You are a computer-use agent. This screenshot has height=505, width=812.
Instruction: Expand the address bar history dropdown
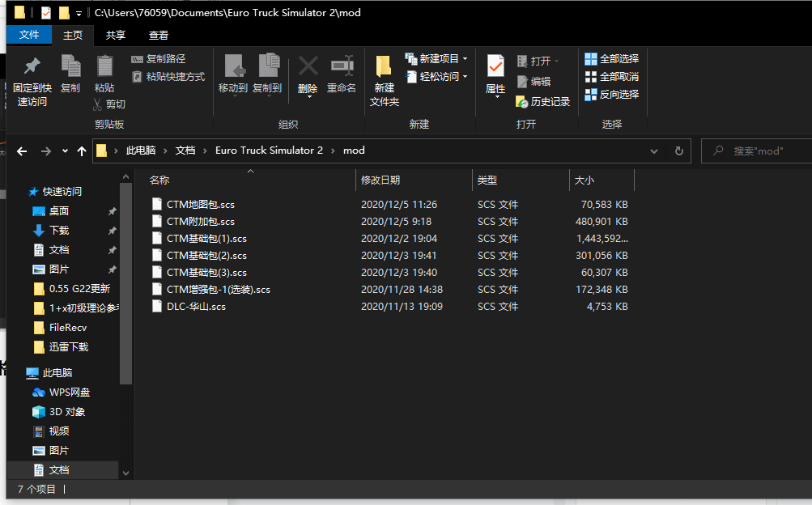[654, 151]
